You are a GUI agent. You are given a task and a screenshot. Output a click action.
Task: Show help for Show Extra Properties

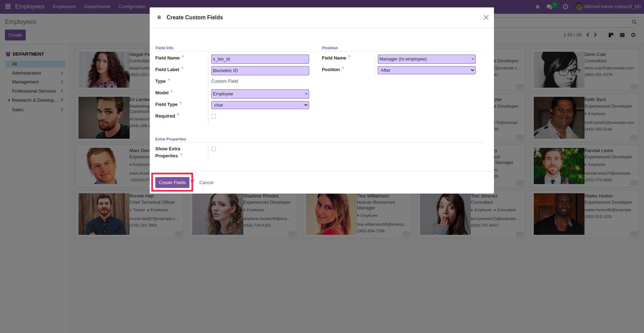point(181,155)
